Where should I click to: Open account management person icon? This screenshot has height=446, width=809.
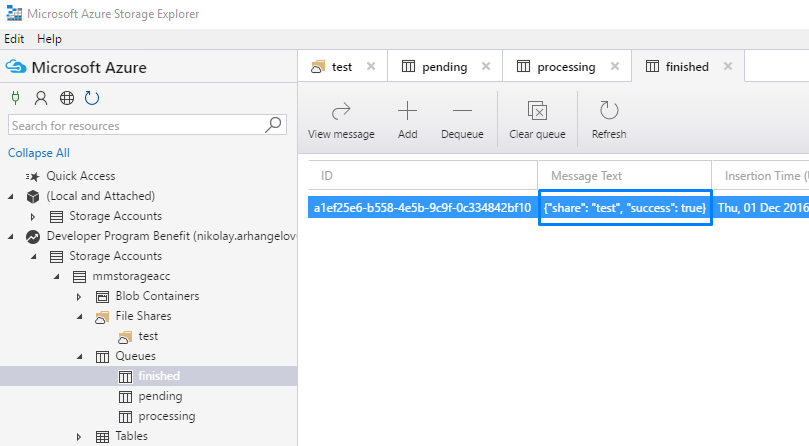tap(41, 98)
